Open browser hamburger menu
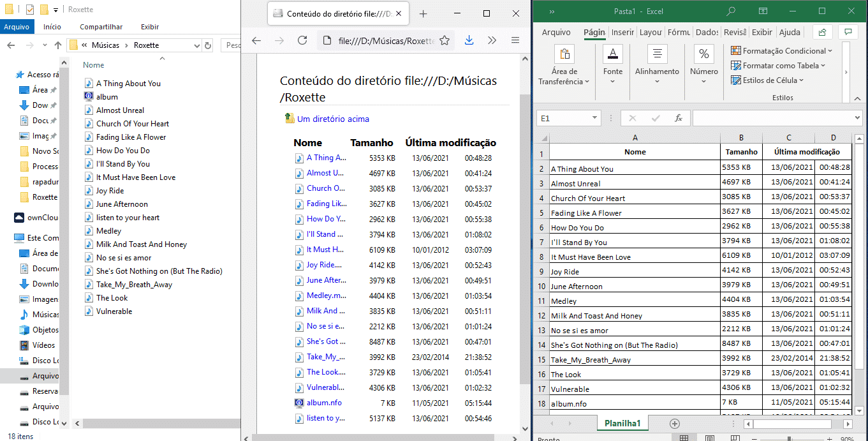 515,40
